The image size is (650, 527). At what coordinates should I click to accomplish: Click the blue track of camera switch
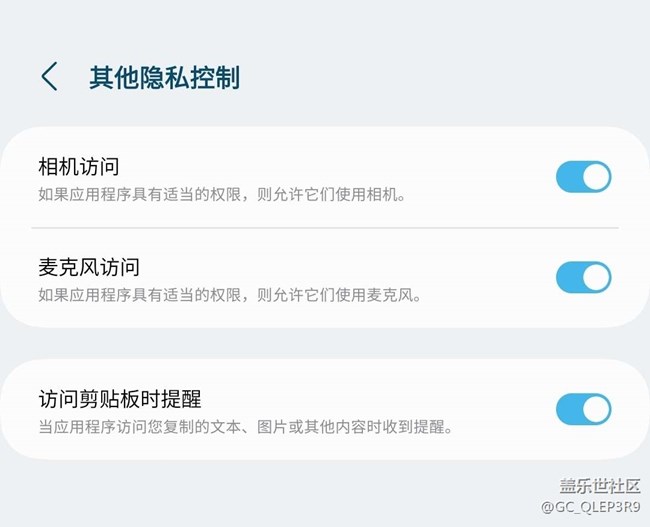coord(568,177)
